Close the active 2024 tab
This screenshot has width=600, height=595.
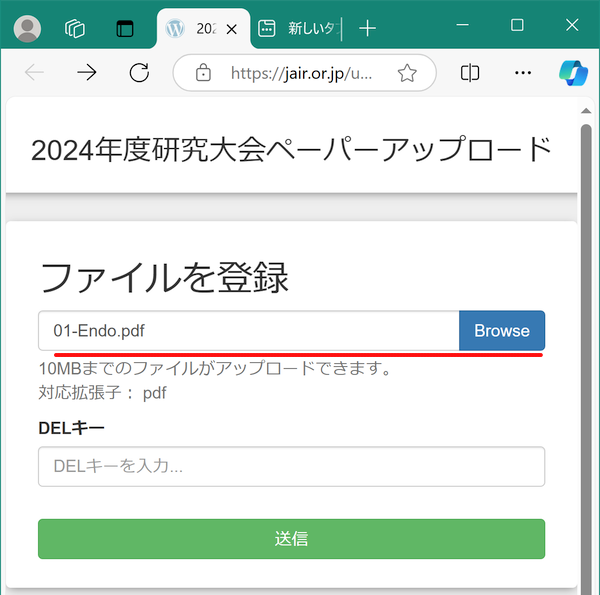[x=232, y=29]
